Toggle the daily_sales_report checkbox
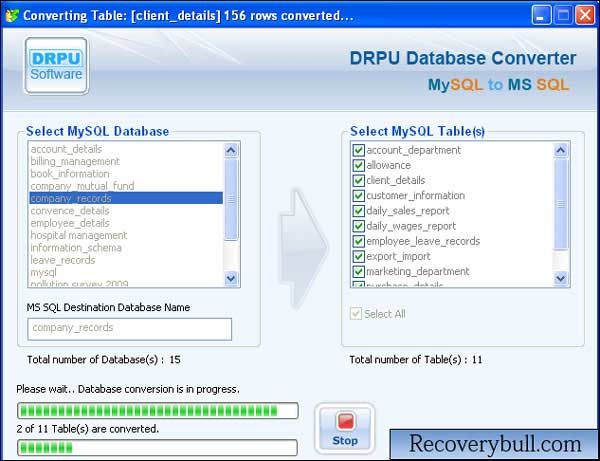The image size is (600, 461). coord(359,211)
